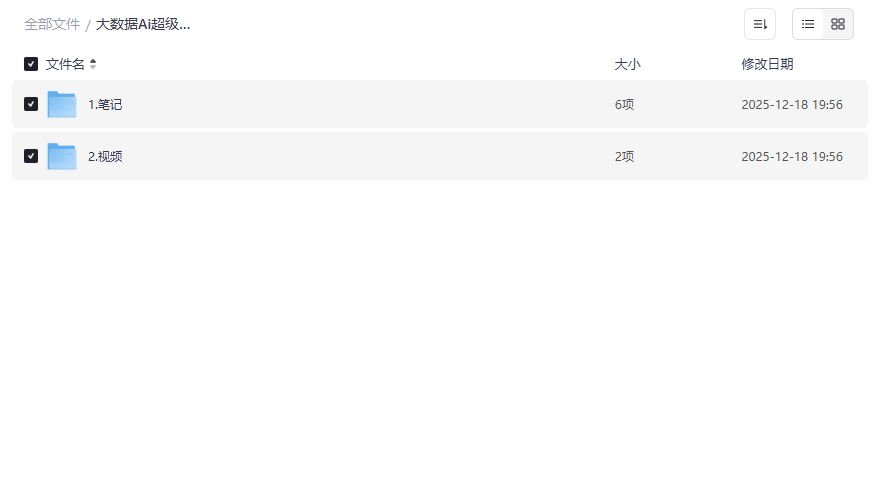Switch to grid view layout

click(838, 24)
